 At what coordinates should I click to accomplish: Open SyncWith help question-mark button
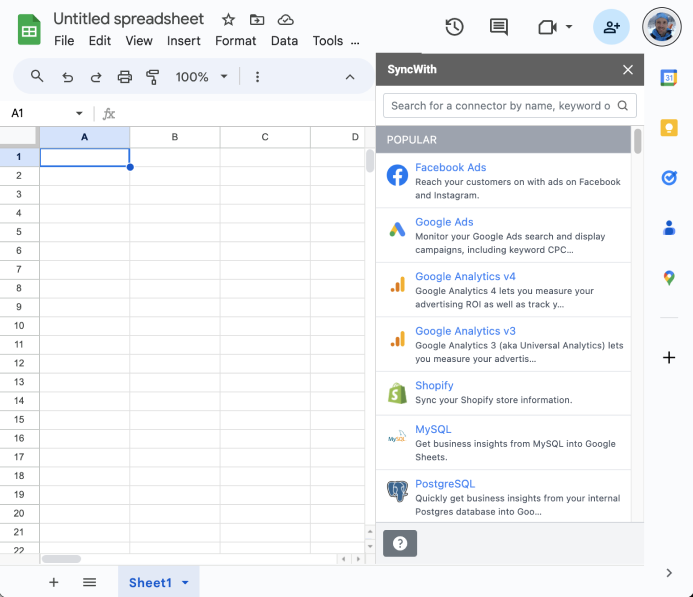click(x=400, y=543)
